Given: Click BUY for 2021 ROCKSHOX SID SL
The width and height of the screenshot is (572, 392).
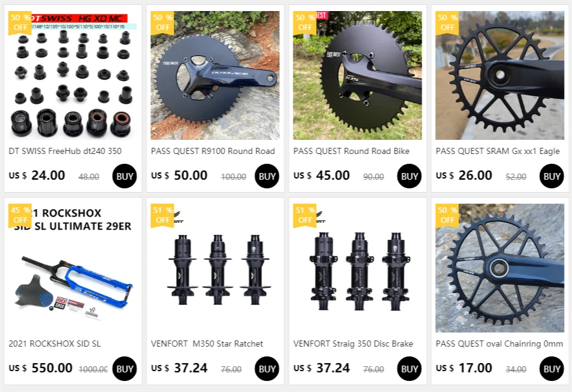Looking at the screenshot, I should coord(125,369).
